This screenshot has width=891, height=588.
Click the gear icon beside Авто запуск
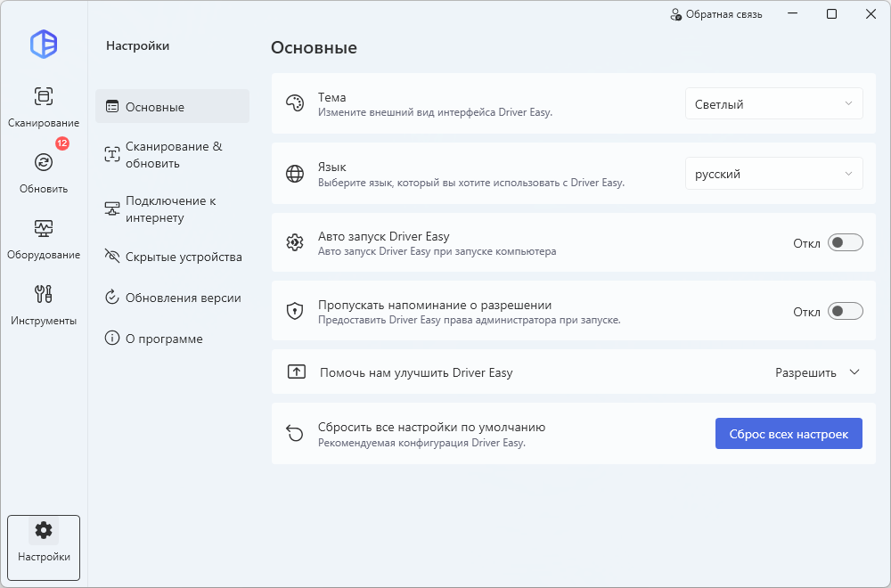coord(295,242)
